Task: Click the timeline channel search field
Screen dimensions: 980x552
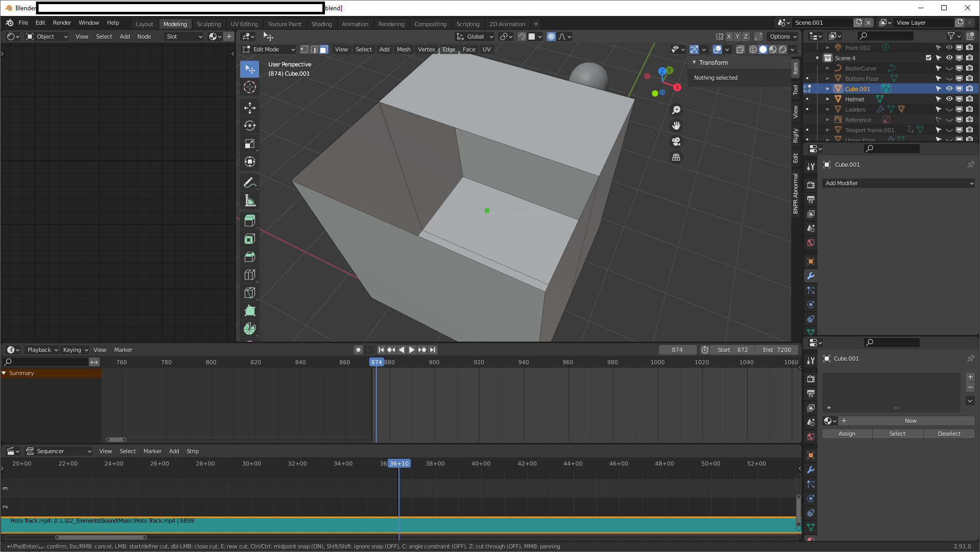Action: tap(45, 362)
